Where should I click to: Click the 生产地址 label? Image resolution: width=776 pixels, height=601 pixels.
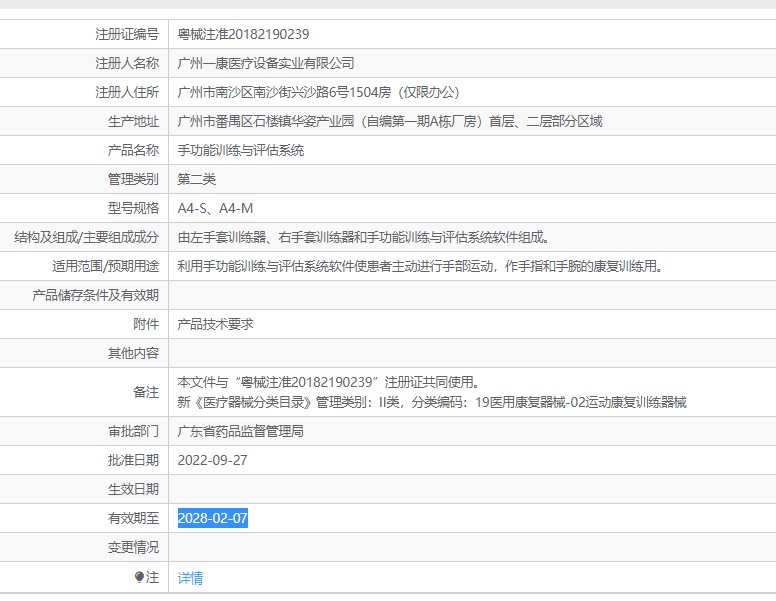pos(134,121)
